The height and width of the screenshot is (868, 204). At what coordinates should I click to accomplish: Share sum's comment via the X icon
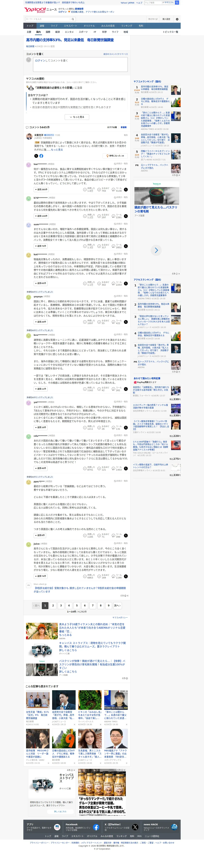(x=126, y=246)
